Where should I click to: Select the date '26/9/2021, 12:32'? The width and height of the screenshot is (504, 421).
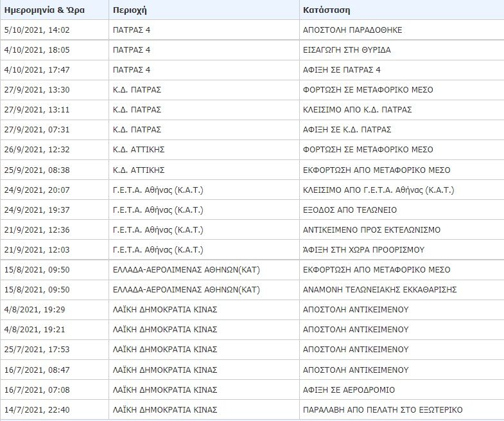click(x=37, y=150)
